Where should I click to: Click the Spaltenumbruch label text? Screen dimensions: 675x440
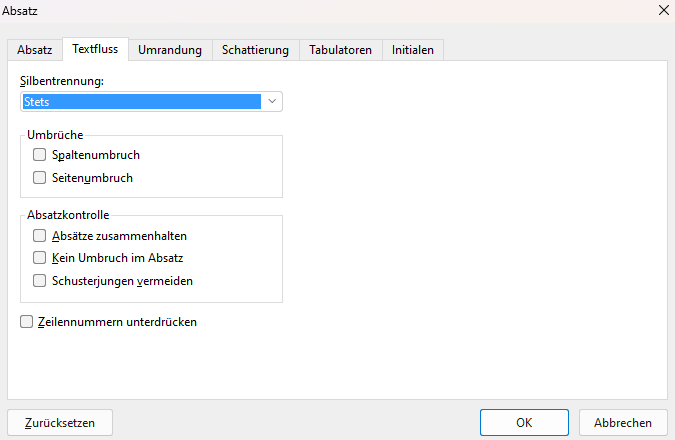[95, 155]
